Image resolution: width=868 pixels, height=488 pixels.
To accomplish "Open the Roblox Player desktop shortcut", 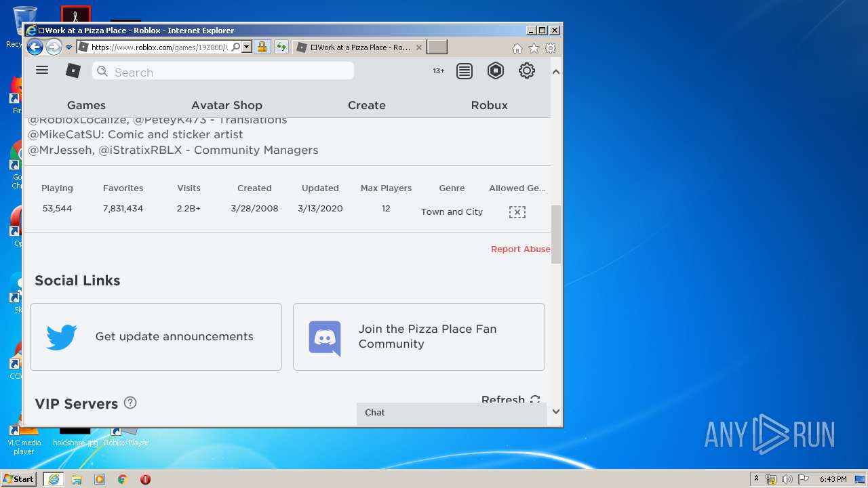I will 126,436.
